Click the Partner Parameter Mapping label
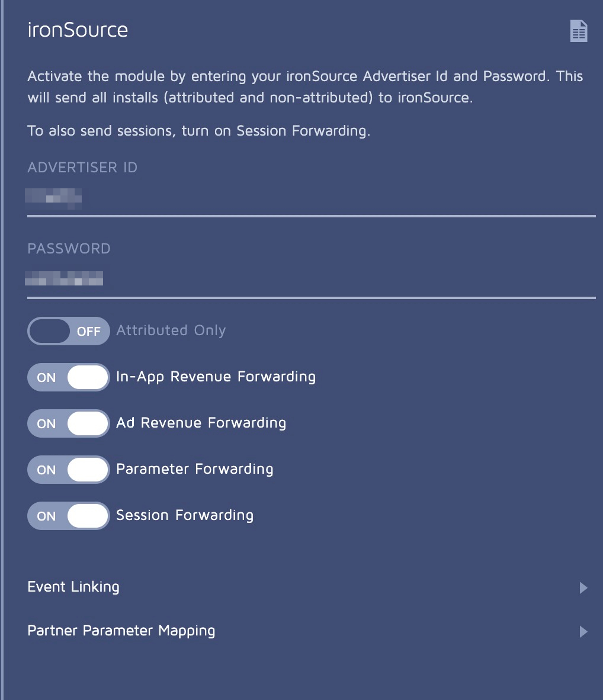This screenshot has height=700, width=603. (x=121, y=631)
